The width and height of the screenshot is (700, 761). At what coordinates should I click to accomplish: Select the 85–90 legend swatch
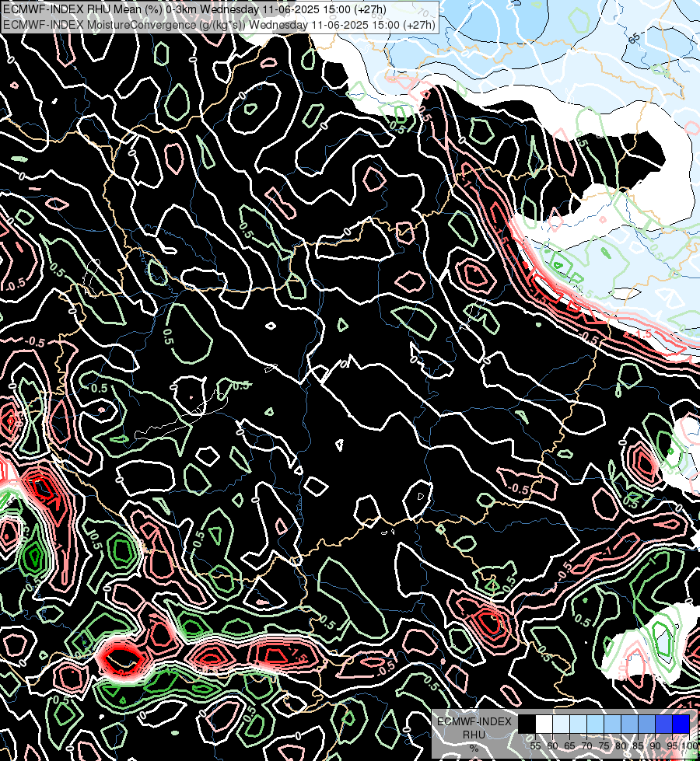pyautogui.click(x=646, y=724)
